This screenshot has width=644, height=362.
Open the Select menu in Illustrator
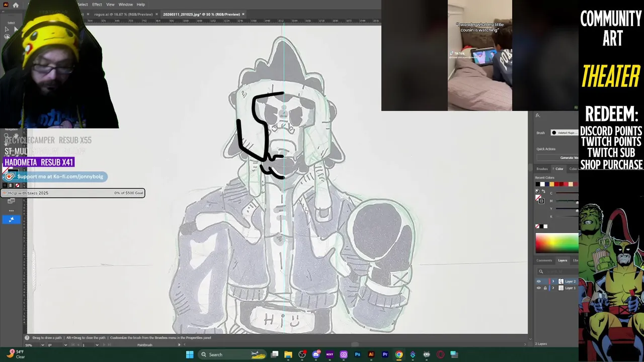83,5
